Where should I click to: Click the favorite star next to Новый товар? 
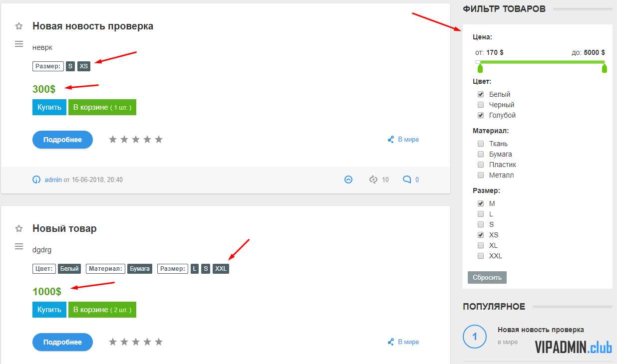(19, 228)
